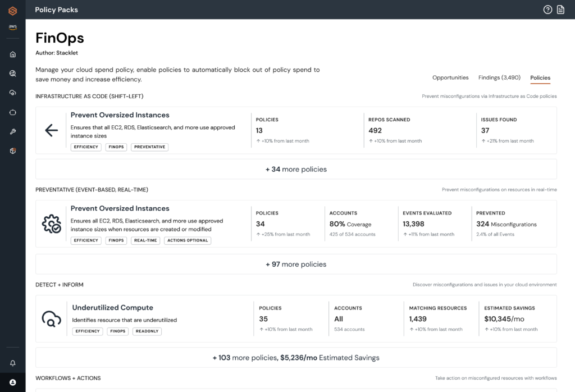Expand the + 97 more policies row
The image size is (575, 392).
[296, 264]
